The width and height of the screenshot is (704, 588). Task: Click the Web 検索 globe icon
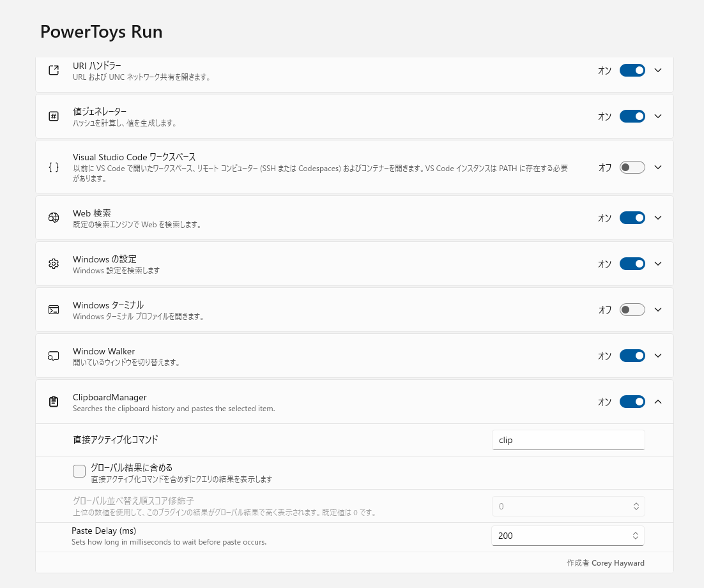[x=54, y=218]
